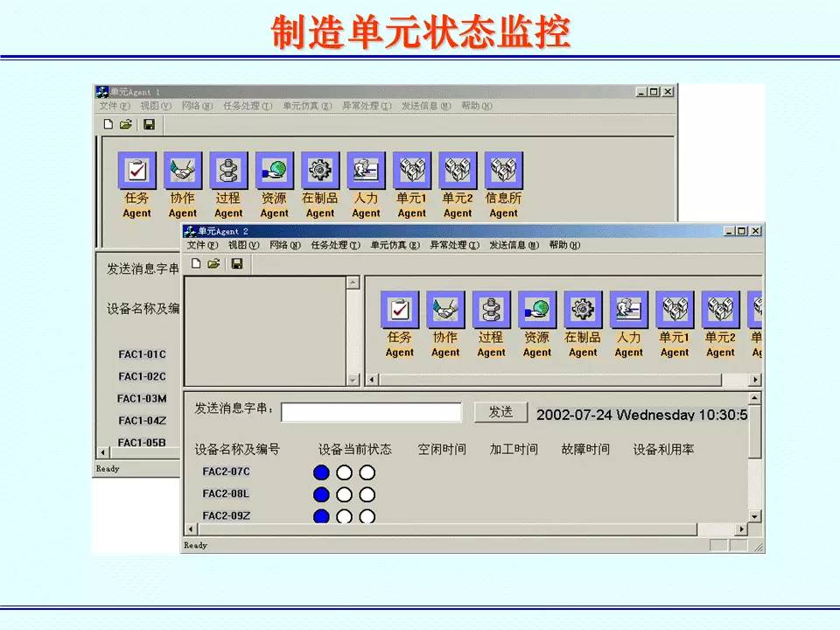The width and height of the screenshot is (840, 630).
Task: Click the 发送 button
Action: pyautogui.click(x=500, y=412)
